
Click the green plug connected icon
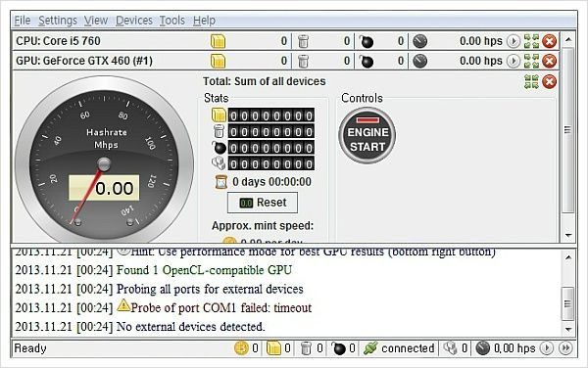point(370,348)
